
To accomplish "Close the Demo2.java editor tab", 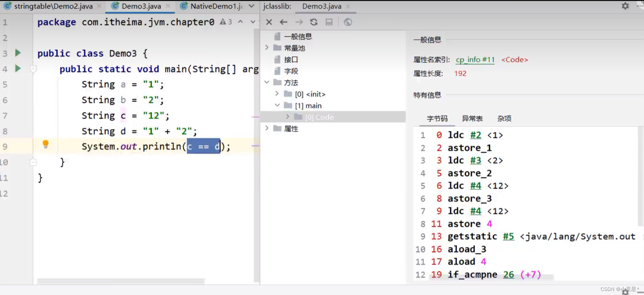I will [x=99, y=6].
